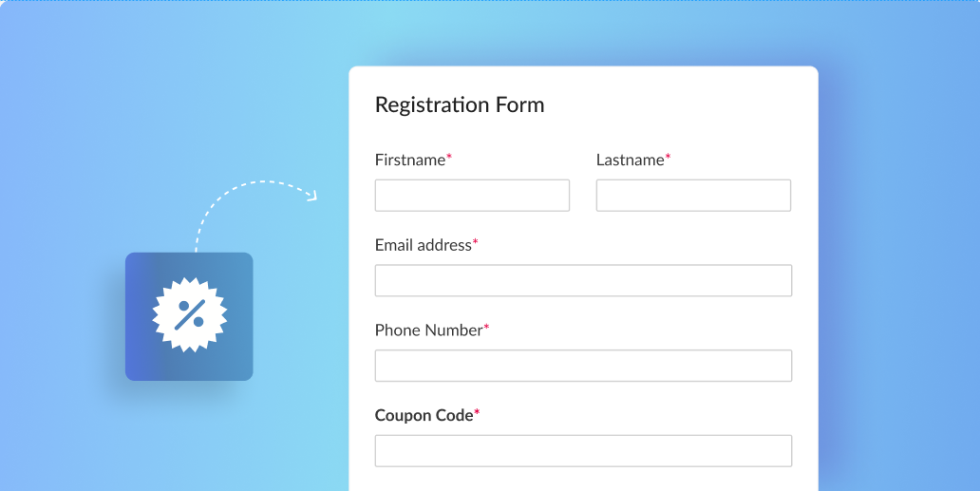Click the required asterisk after Coupon Code
The width and height of the screenshot is (980, 491).
(x=477, y=412)
